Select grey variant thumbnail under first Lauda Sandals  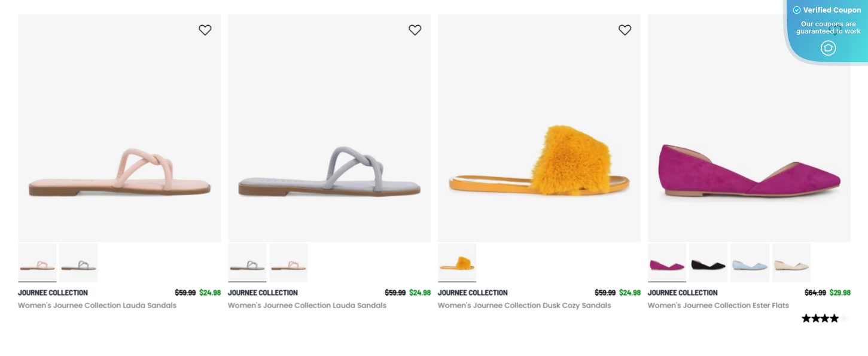[78, 263]
